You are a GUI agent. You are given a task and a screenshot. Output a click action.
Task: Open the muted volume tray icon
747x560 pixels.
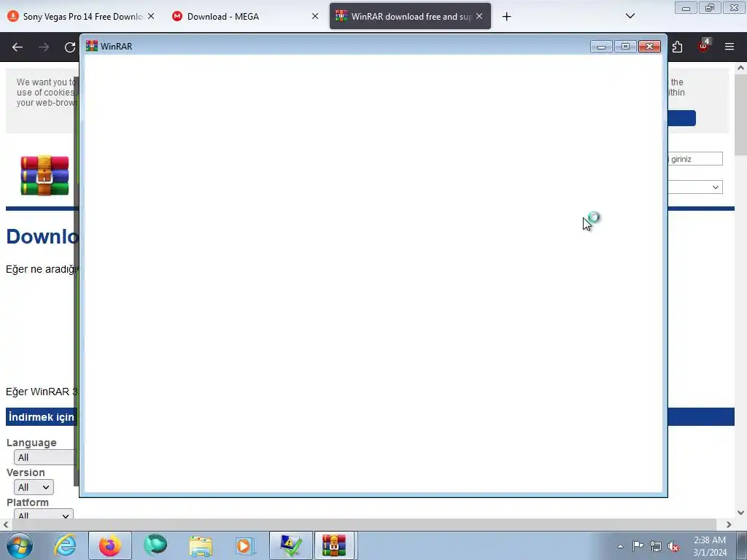click(x=673, y=547)
